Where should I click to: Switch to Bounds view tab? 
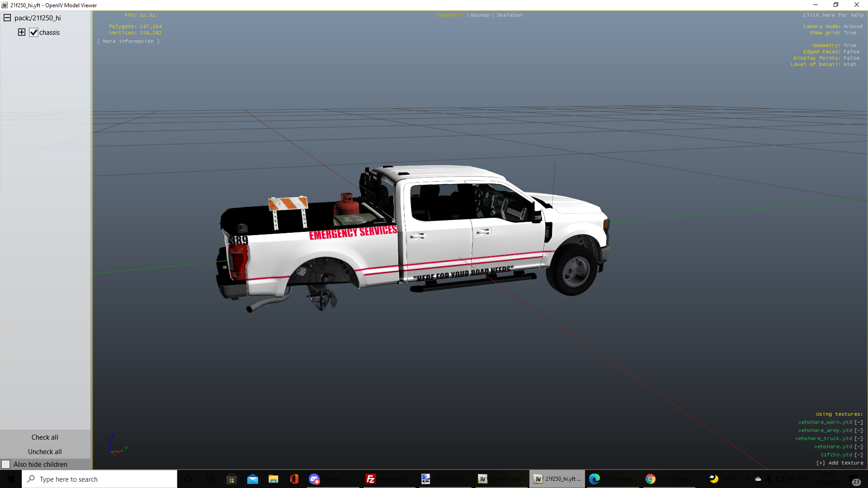tap(480, 15)
